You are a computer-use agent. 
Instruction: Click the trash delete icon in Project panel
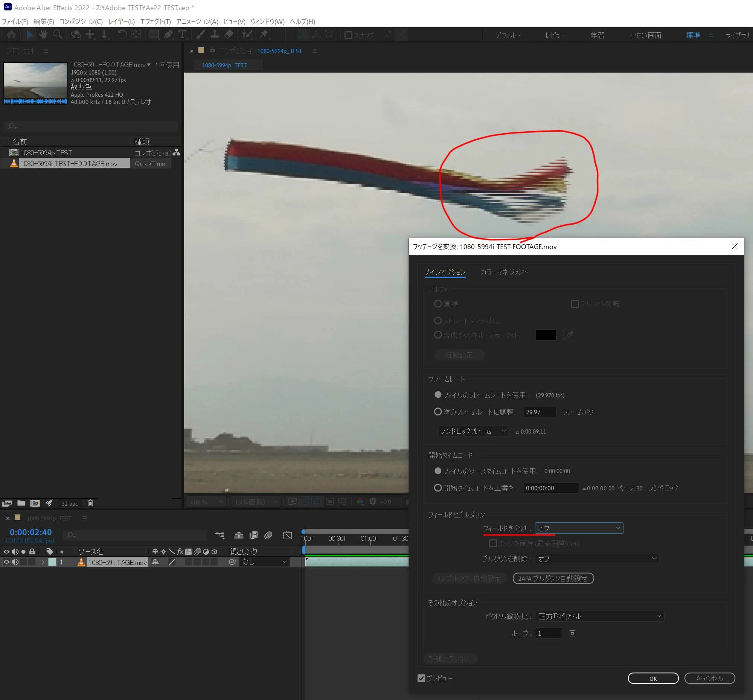(x=90, y=503)
